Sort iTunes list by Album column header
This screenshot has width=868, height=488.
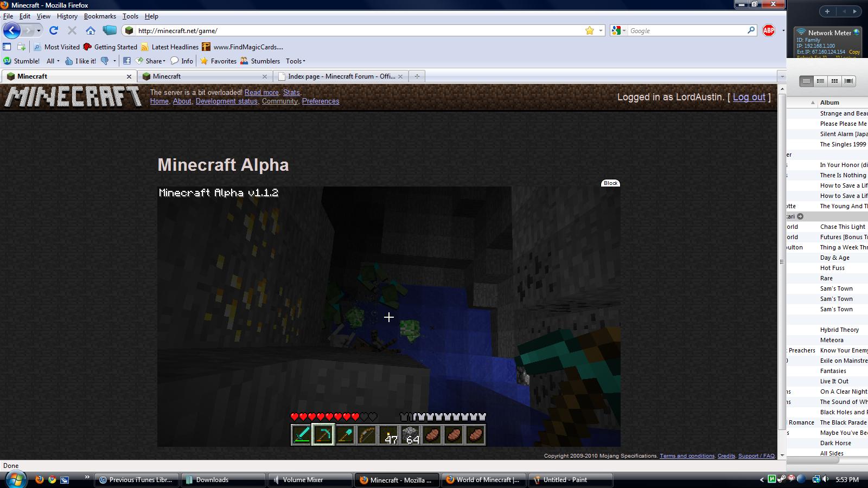click(x=843, y=102)
